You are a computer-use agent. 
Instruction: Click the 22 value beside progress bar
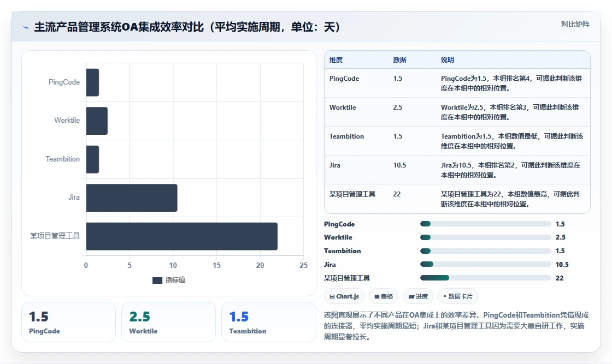pos(560,278)
